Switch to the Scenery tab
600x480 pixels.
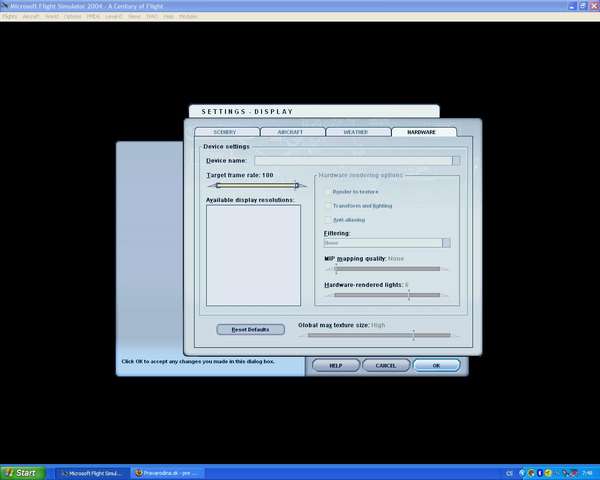(227, 132)
